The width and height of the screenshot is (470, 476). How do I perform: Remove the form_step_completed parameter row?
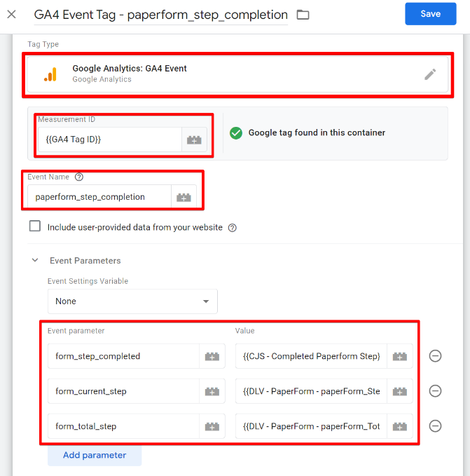(435, 356)
